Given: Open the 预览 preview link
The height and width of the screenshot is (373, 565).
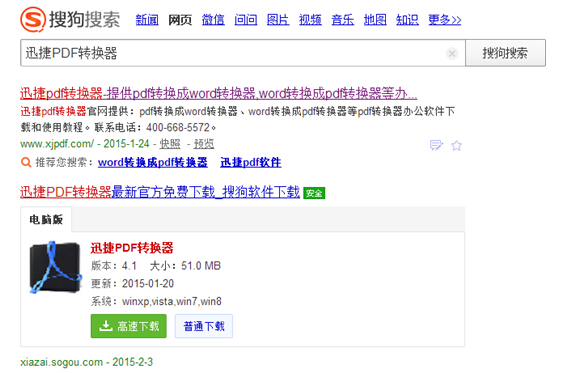Looking at the screenshot, I should pyautogui.click(x=204, y=144).
